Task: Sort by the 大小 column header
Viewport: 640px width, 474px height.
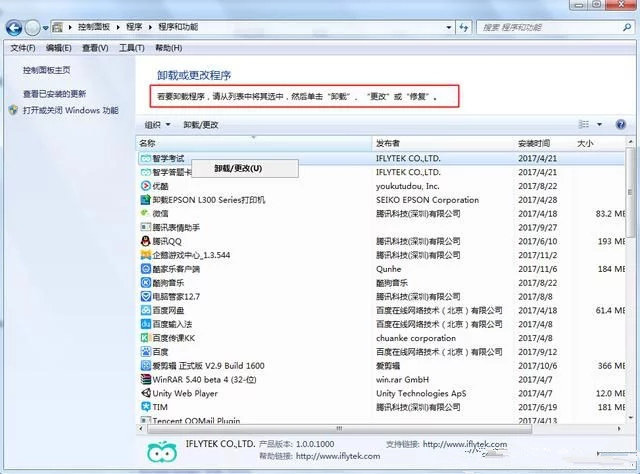Action: 599,143
